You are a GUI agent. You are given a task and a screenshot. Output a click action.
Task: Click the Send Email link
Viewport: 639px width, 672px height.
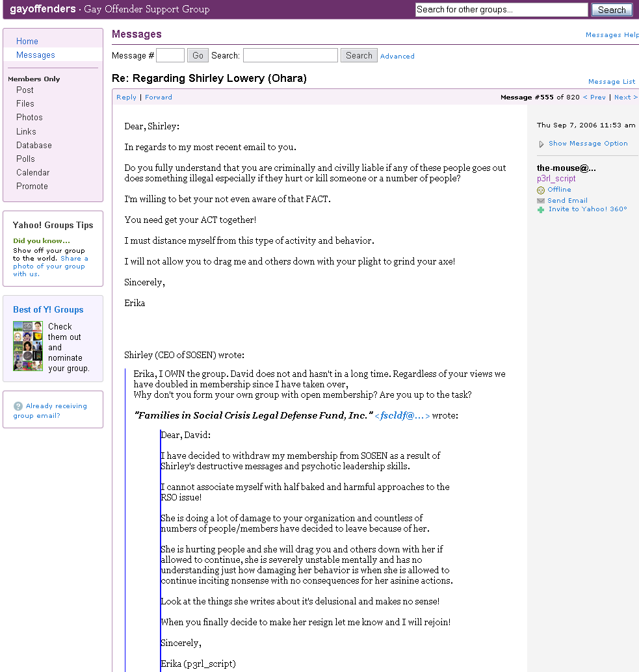click(x=567, y=201)
